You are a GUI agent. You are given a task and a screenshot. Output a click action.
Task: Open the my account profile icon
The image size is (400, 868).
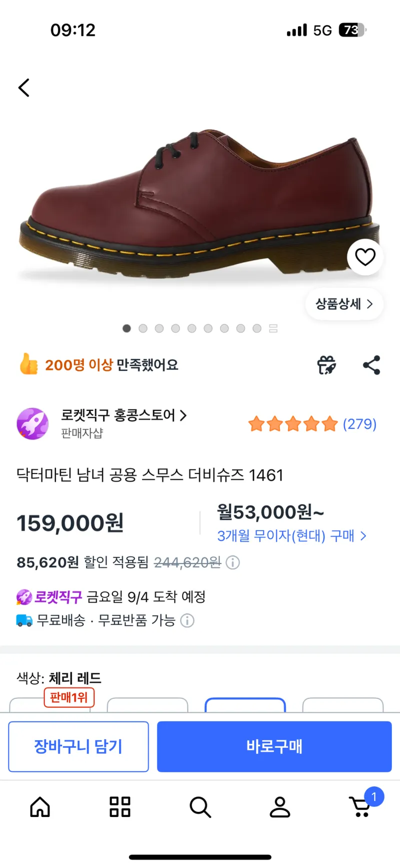click(280, 807)
